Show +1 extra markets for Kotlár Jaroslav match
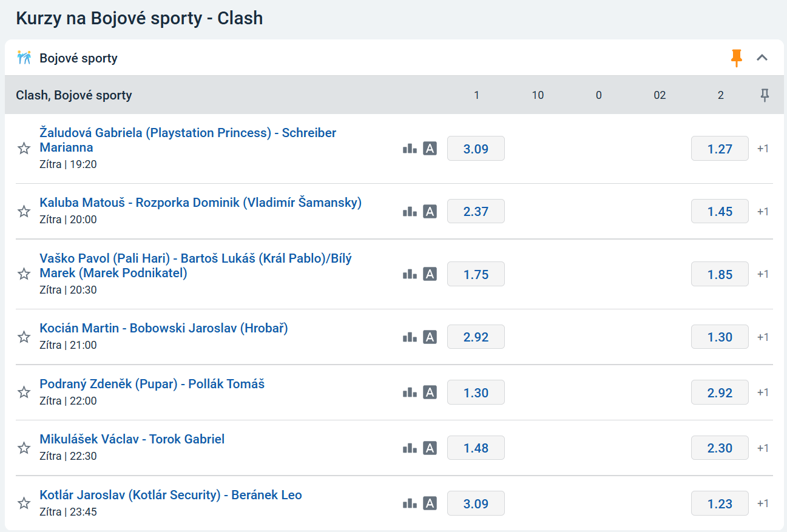This screenshot has width=787, height=532. pos(763,503)
